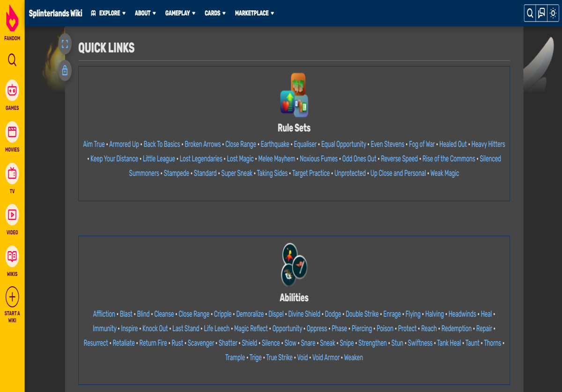562x392 pixels.
Task: Open the Stampede link
Action: [x=177, y=173]
